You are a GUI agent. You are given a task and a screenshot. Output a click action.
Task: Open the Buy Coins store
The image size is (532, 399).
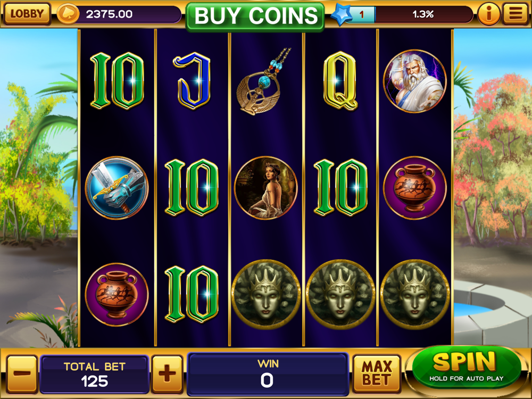[x=255, y=16]
